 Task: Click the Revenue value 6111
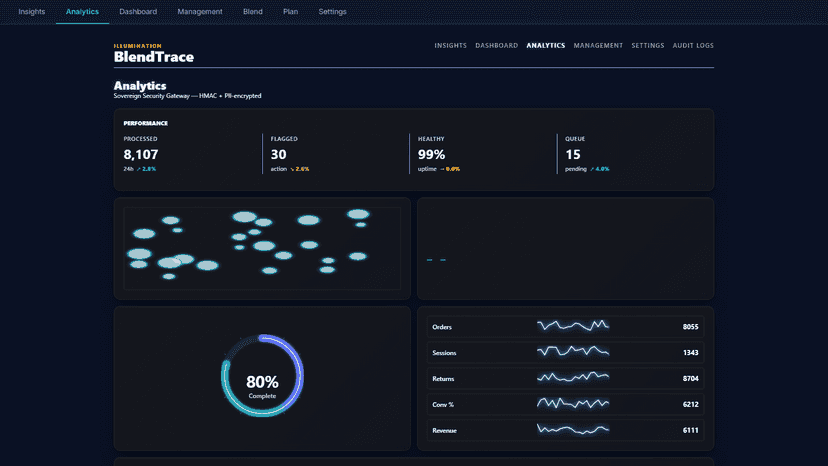click(x=690, y=431)
